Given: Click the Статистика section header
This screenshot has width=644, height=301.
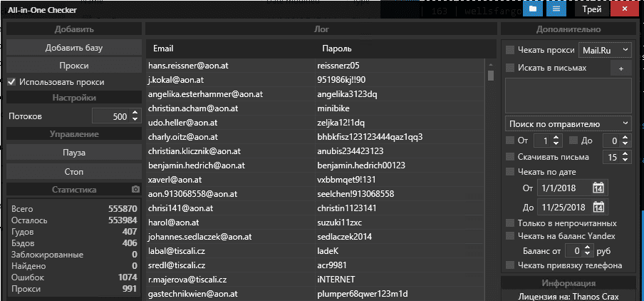Looking at the screenshot, I should [x=74, y=190].
